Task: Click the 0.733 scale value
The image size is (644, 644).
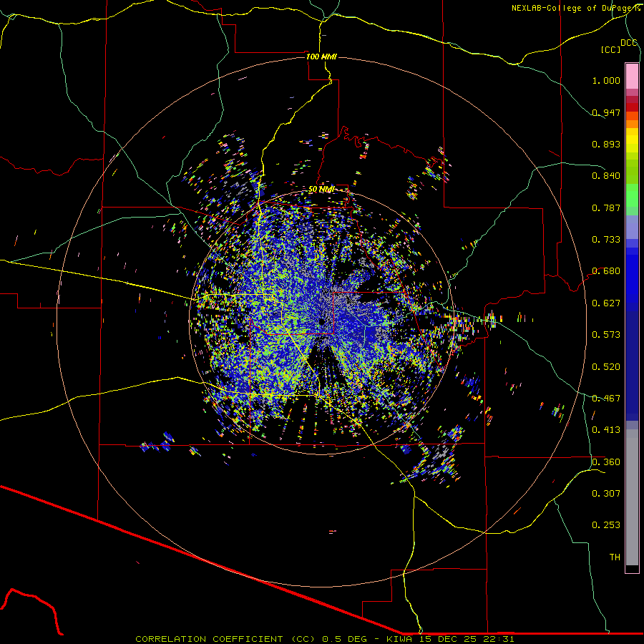Action: (x=606, y=240)
